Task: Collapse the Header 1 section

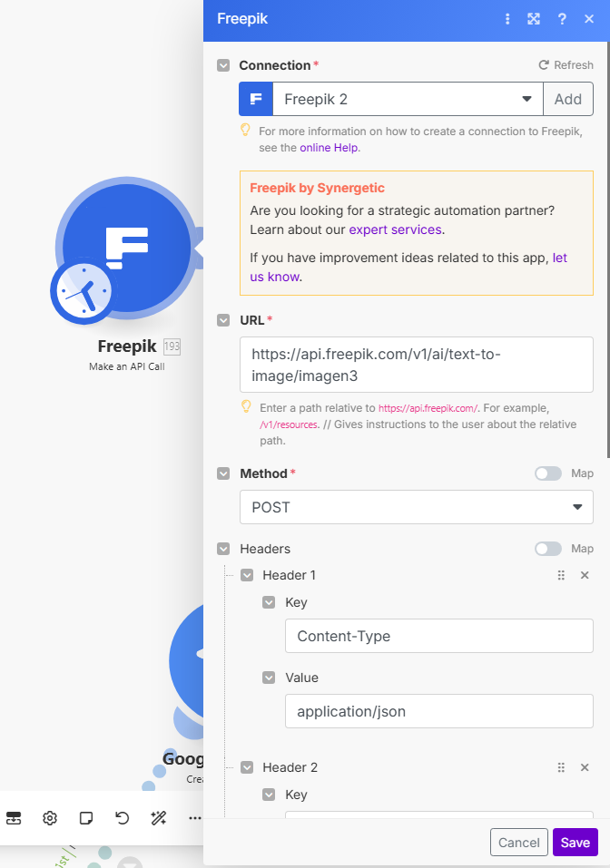Action: [247, 575]
